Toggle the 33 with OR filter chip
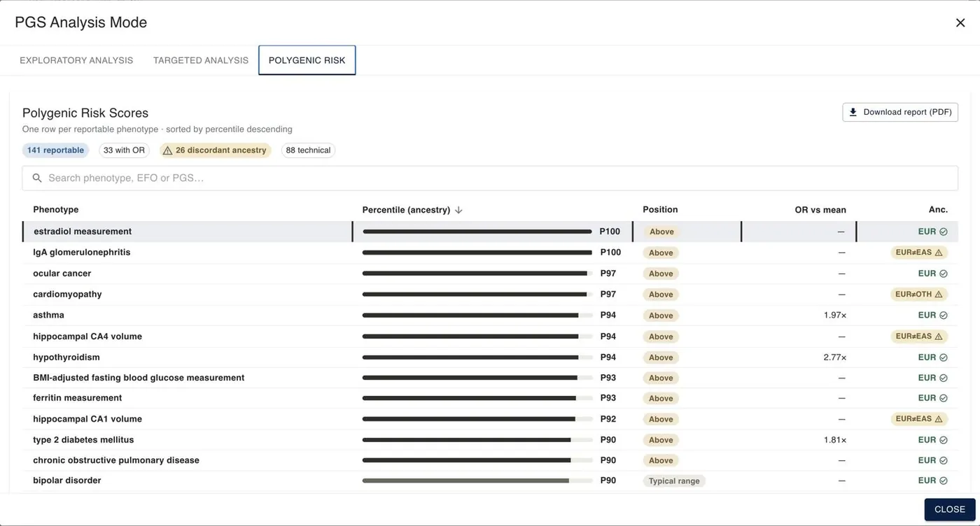 coord(124,150)
